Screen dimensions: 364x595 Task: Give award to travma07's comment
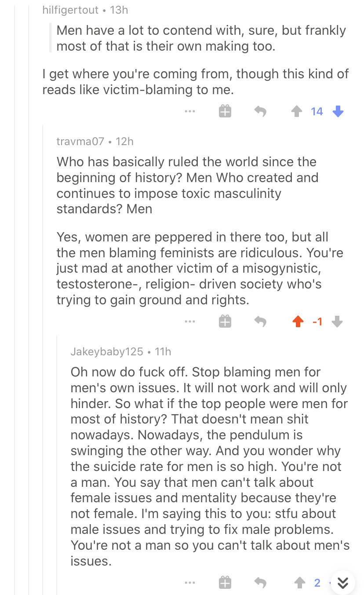[225, 322]
